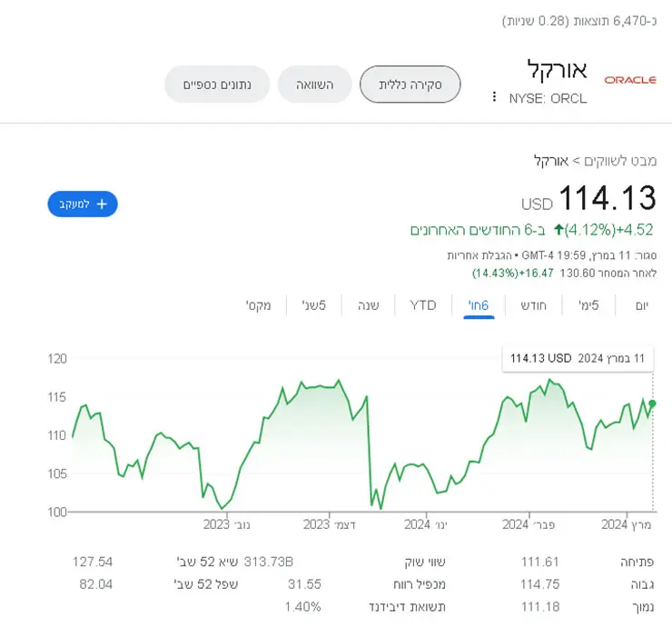
Task: Click the P/E ratio value 31.55
Action: pyautogui.click(x=304, y=584)
